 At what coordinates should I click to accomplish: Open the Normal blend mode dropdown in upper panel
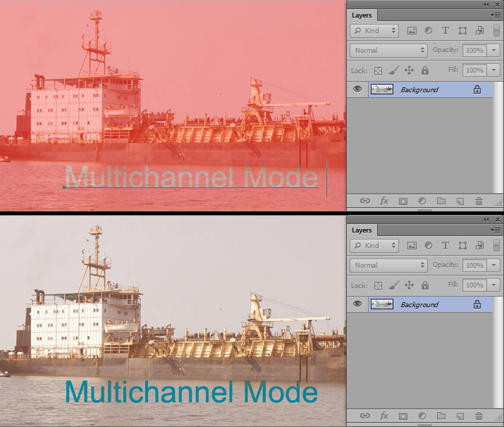pos(388,51)
